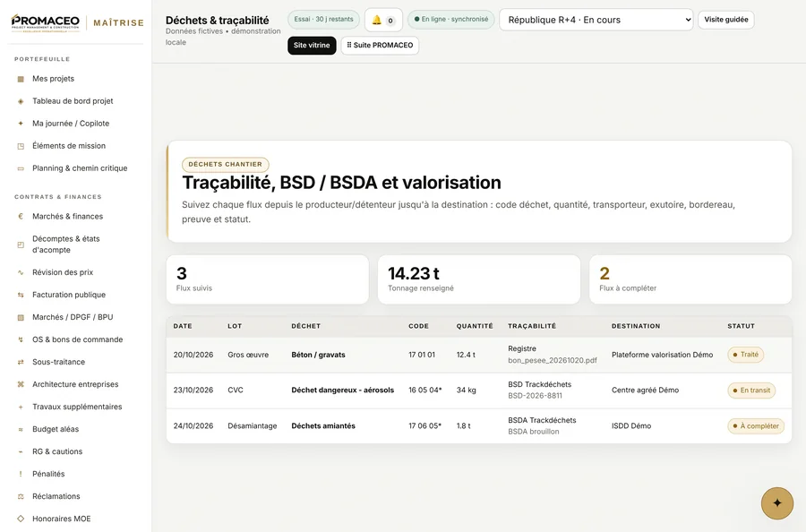The width and height of the screenshot is (806, 532).
Task: Select Déchet dangereux - aérosols row
Action: click(478, 390)
